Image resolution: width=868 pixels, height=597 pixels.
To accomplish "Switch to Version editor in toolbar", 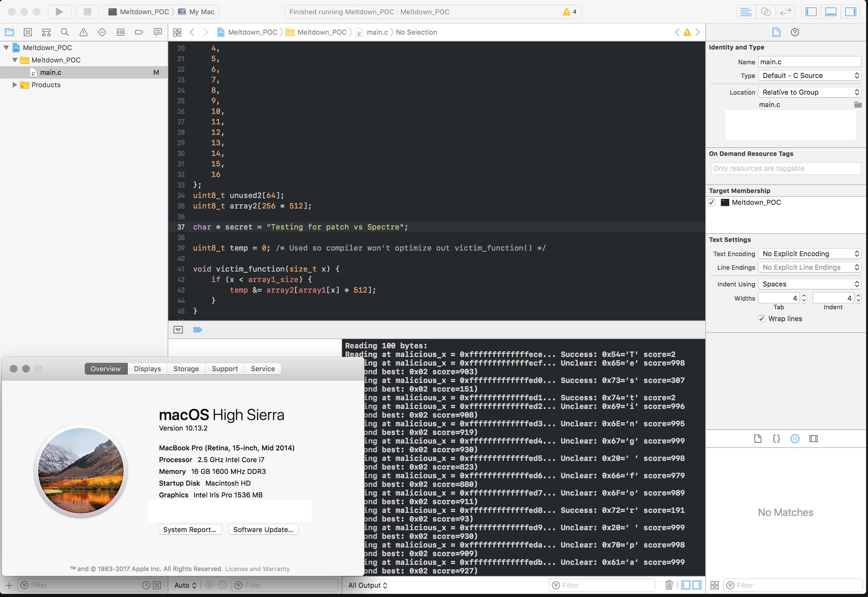I will [x=785, y=11].
